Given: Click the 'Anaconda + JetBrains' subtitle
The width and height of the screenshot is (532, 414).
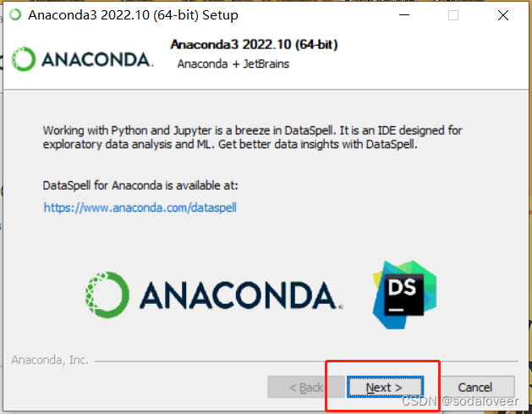Looking at the screenshot, I should point(233,63).
